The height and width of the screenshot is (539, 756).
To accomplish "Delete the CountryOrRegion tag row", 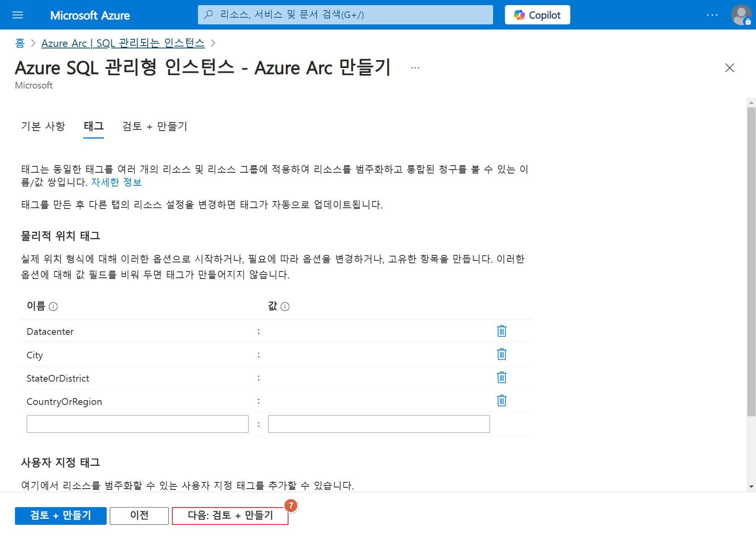I will pos(501,401).
